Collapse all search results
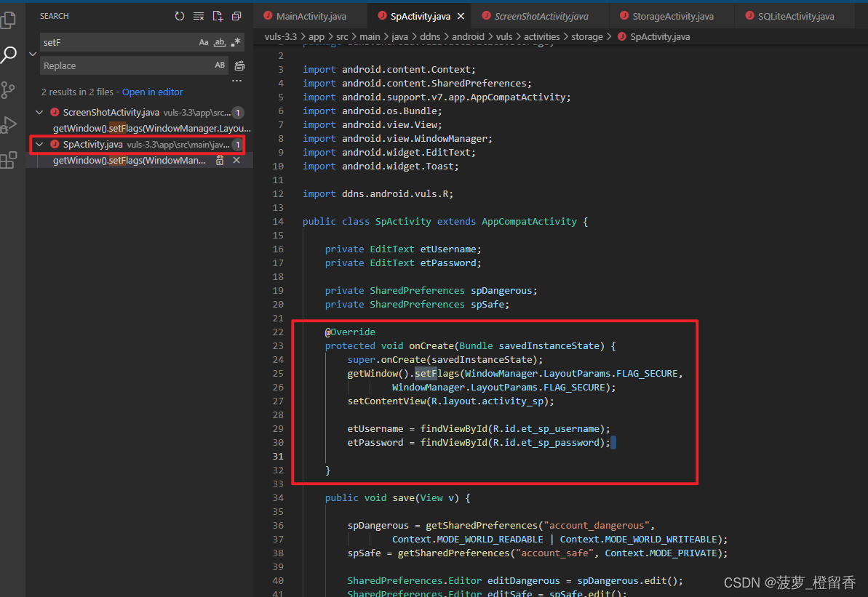The image size is (868, 597). [236, 16]
